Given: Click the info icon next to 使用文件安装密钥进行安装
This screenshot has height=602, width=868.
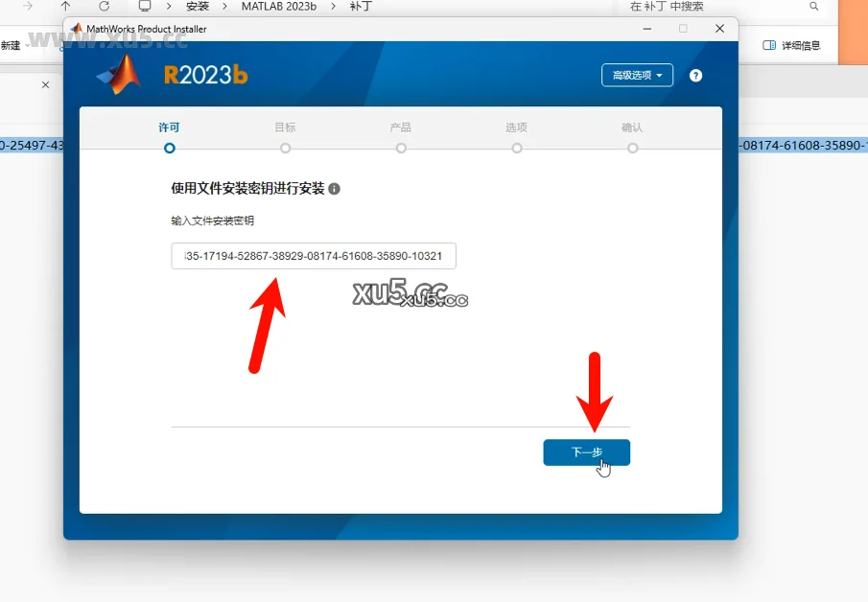Looking at the screenshot, I should (332, 187).
